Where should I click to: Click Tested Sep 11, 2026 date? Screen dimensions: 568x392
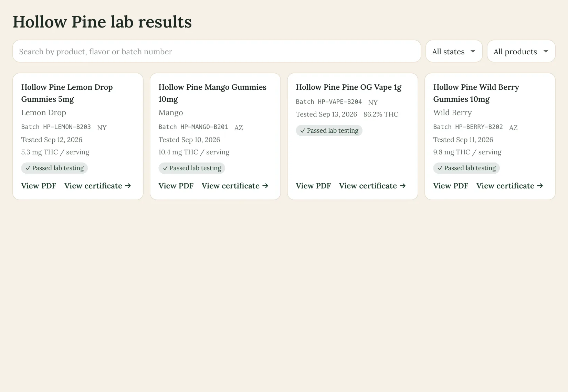(463, 140)
